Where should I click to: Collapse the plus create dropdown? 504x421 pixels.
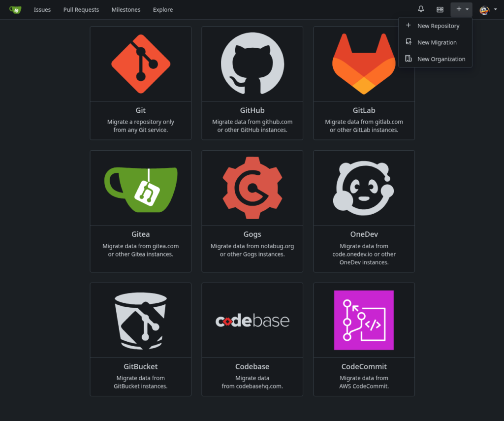coord(461,9)
